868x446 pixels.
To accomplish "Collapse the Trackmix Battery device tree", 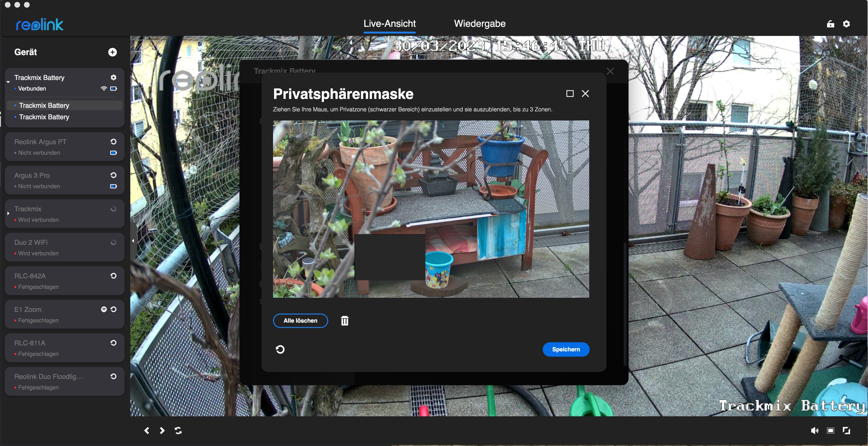I will [x=8, y=82].
